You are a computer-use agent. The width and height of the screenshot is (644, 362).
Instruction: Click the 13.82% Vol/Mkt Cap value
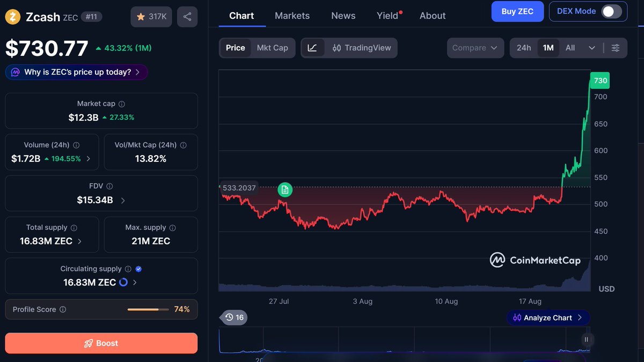click(151, 159)
